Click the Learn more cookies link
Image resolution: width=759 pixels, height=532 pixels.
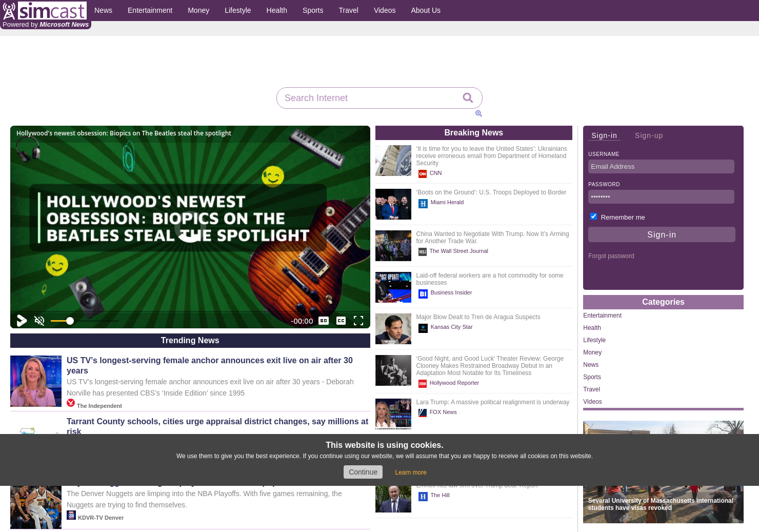tap(410, 472)
